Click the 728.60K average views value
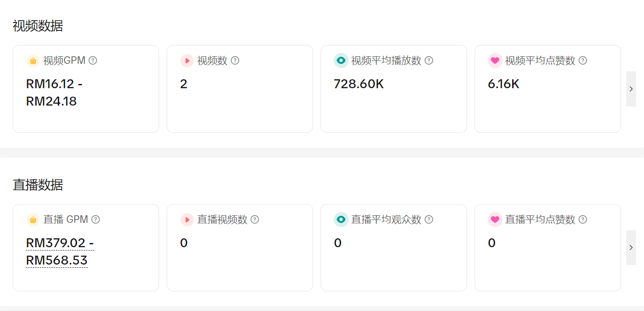The width and height of the screenshot is (644, 311). click(x=359, y=84)
